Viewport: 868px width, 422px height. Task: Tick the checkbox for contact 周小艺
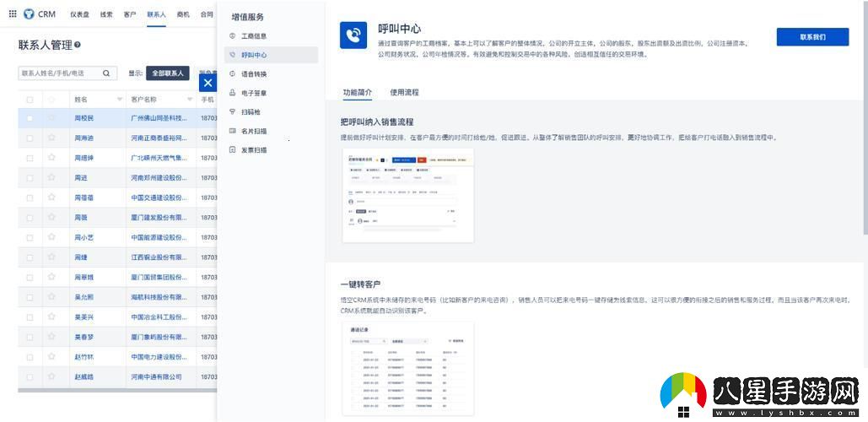[30, 237]
